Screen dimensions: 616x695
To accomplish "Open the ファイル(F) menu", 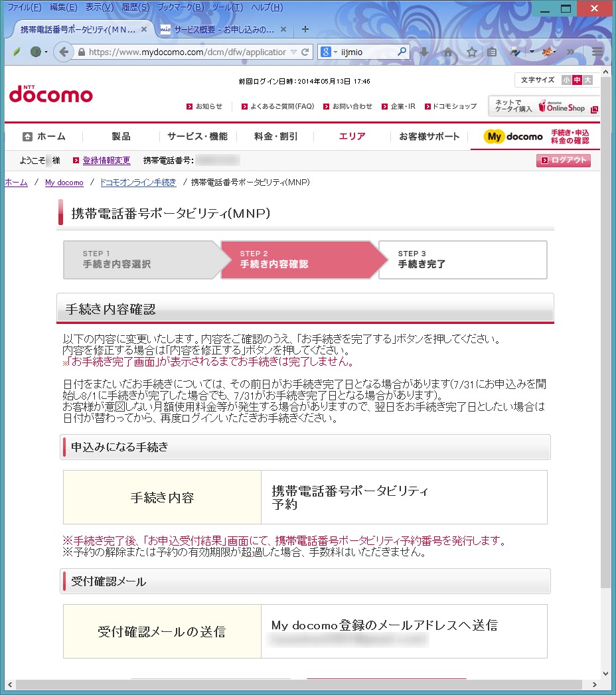I will coord(25,7).
